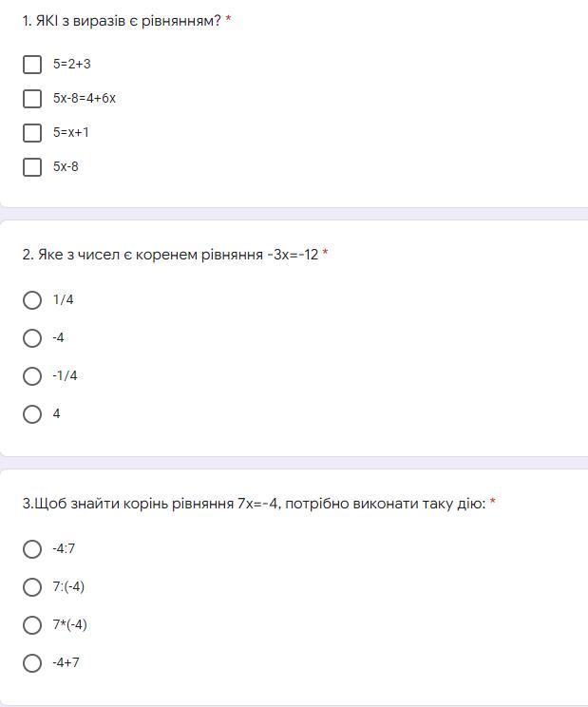Image resolution: width=588 pixels, height=707 pixels.
Task: Click question 1 title about рівнянням
Action: pos(122,21)
